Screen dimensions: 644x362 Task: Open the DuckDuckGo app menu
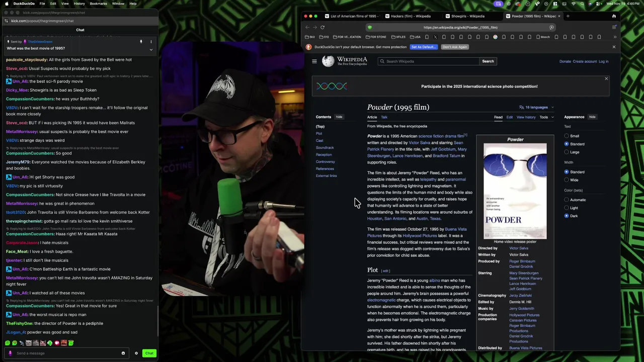[x=24, y=4]
